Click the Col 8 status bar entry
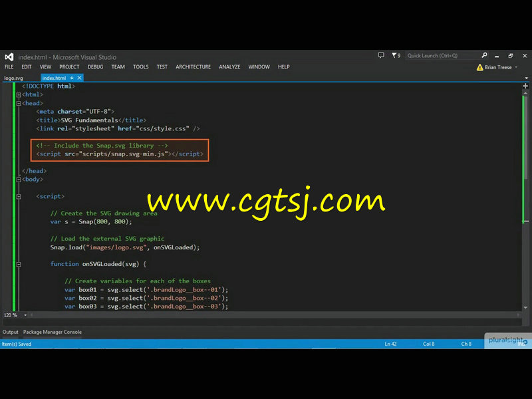 (428, 344)
